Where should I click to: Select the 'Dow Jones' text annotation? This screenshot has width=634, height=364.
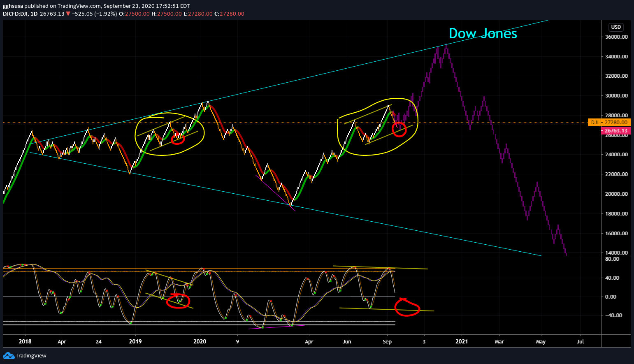(x=483, y=33)
